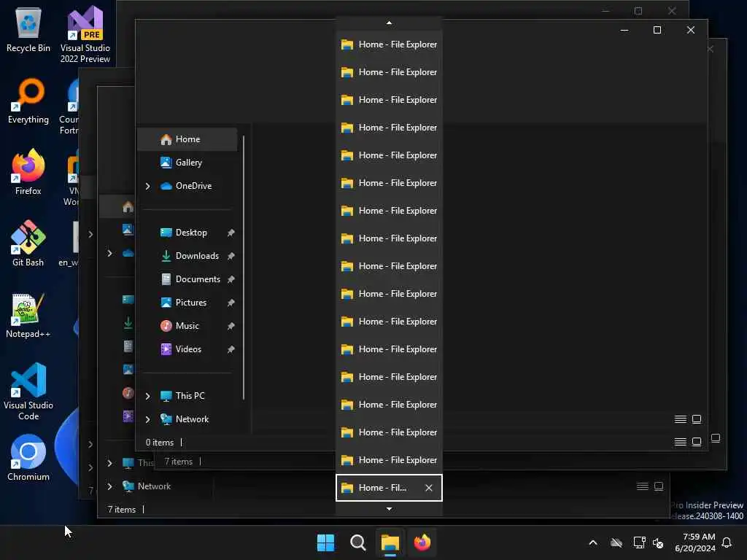Click the pin icon next to Music
This screenshot has width=747, height=560.
pos(231,326)
